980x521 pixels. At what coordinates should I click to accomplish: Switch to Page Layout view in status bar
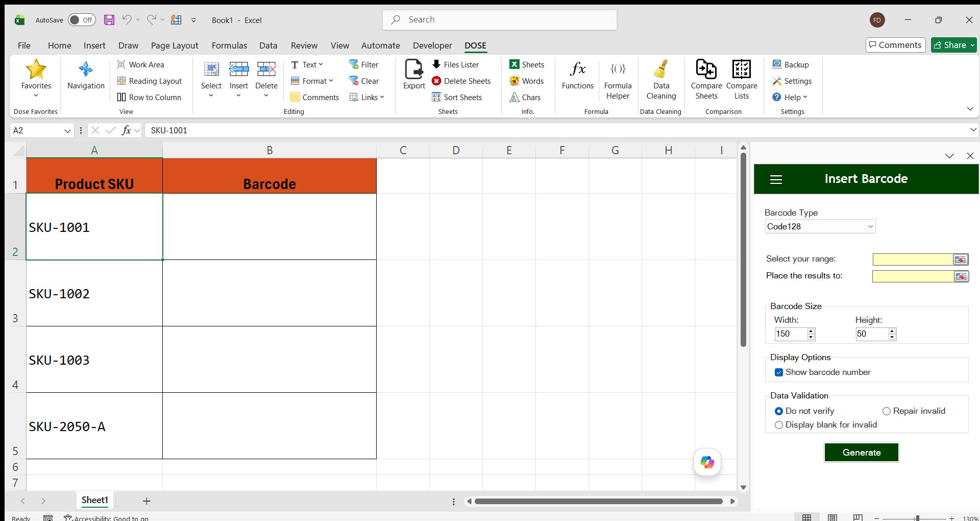(832, 517)
